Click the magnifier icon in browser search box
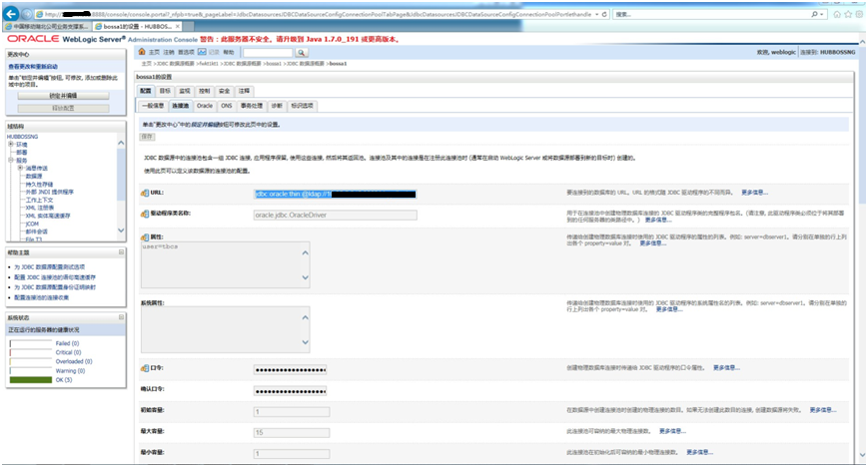Screen dimensions: 868x467 click(815, 14)
